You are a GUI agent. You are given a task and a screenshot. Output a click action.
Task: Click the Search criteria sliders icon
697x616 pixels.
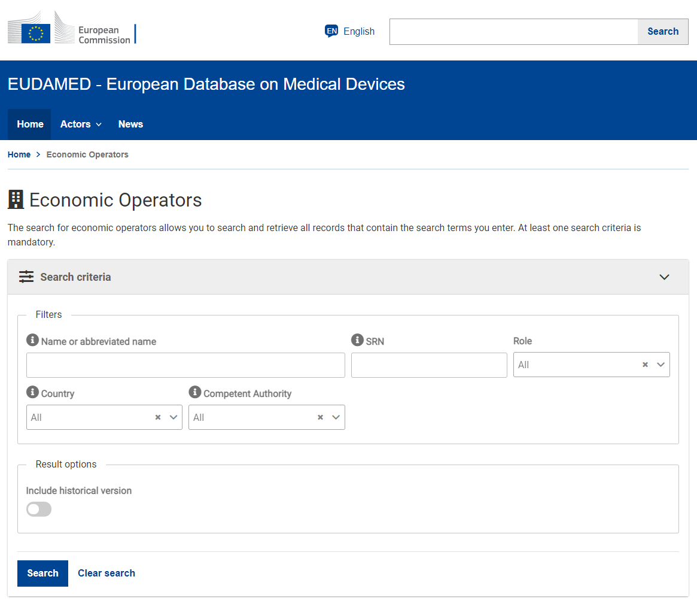(x=26, y=277)
